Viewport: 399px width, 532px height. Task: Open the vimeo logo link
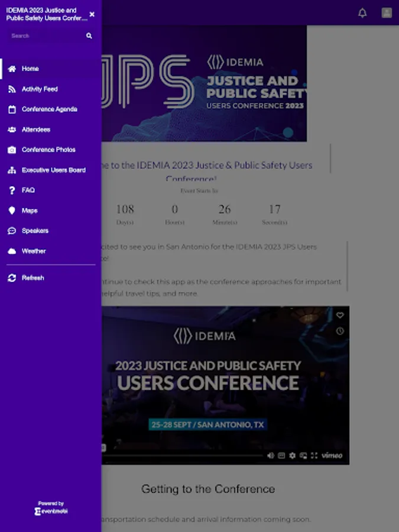[332, 455]
